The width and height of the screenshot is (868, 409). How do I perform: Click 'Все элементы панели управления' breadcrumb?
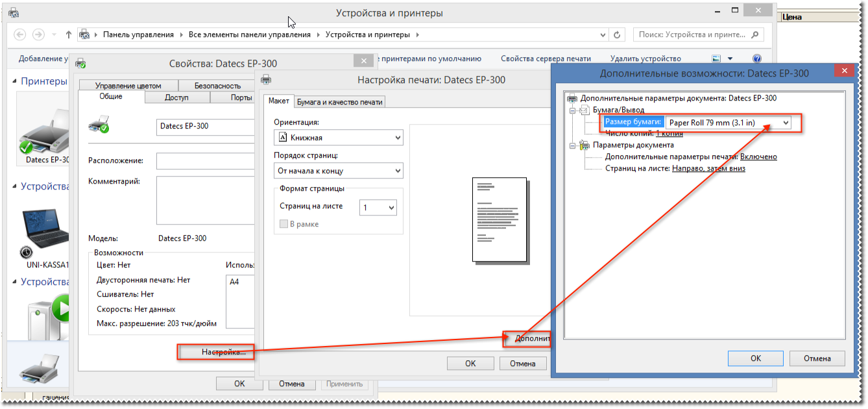point(250,35)
